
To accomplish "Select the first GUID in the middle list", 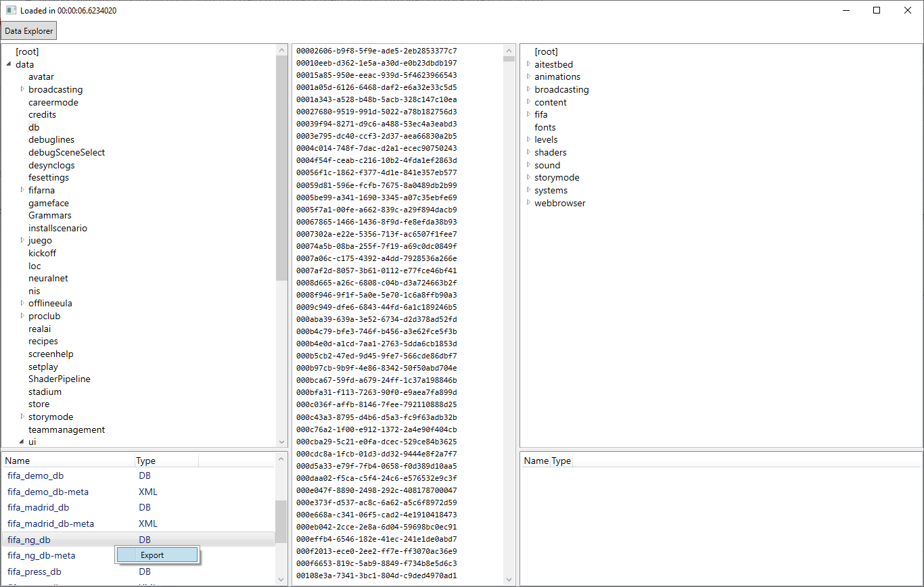I will click(377, 50).
